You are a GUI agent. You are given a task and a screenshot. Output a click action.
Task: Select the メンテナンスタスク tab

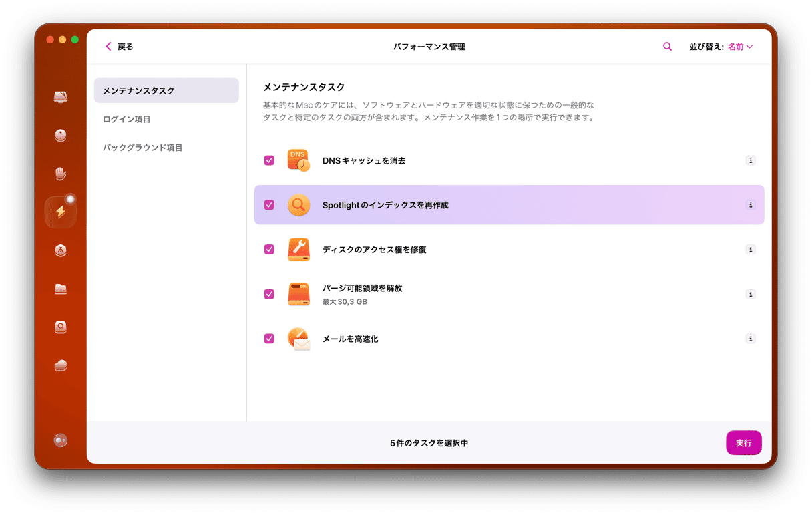click(166, 90)
